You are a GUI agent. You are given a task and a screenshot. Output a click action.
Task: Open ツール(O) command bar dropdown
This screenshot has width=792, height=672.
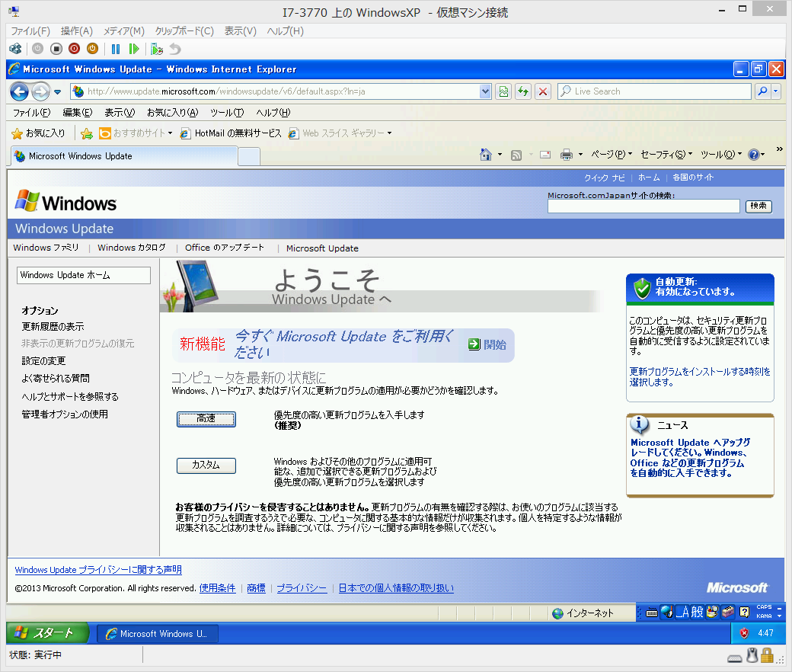[x=720, y=155]
